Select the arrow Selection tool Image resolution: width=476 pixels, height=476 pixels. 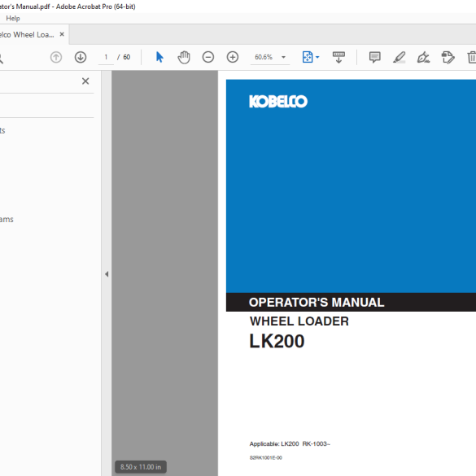coord(159,57)
